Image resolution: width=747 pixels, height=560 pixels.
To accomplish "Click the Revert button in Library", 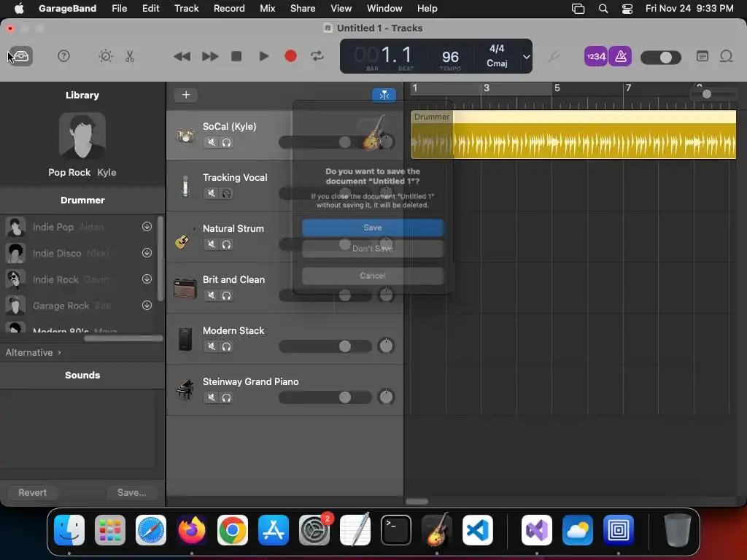I will (x=32, y=492).
